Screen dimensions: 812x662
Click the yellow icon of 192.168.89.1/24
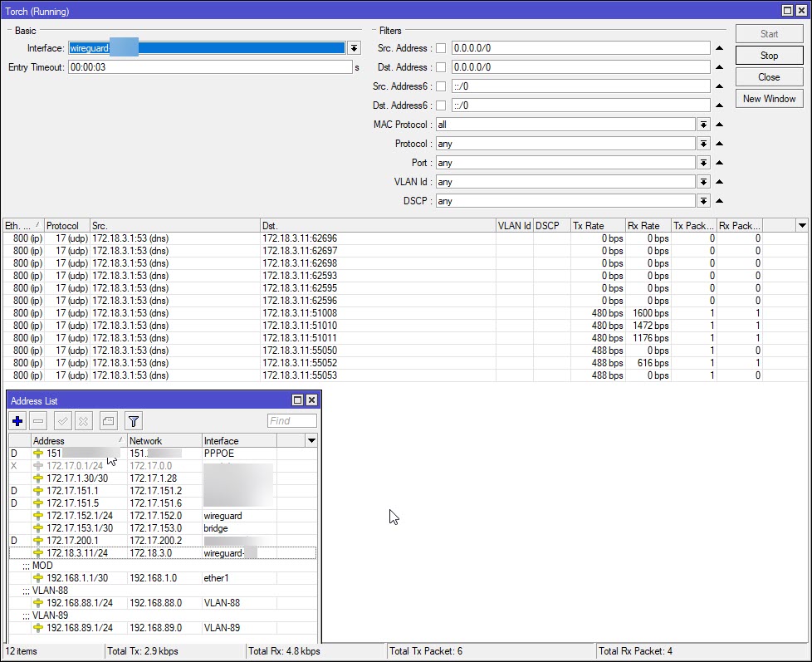38,628
